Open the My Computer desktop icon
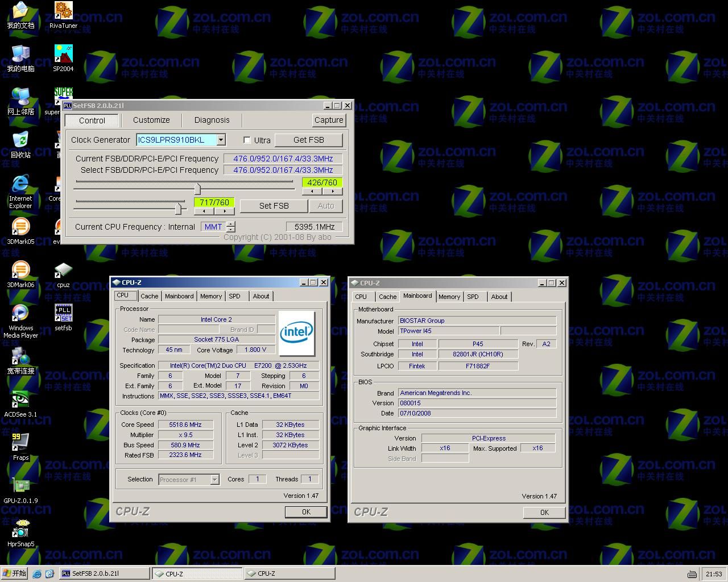Viewport: 728px width, 582px height. point(20,59)
